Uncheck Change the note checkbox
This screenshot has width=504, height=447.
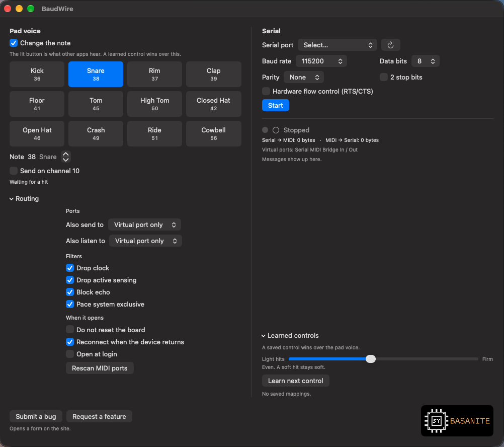coord(14,43)
